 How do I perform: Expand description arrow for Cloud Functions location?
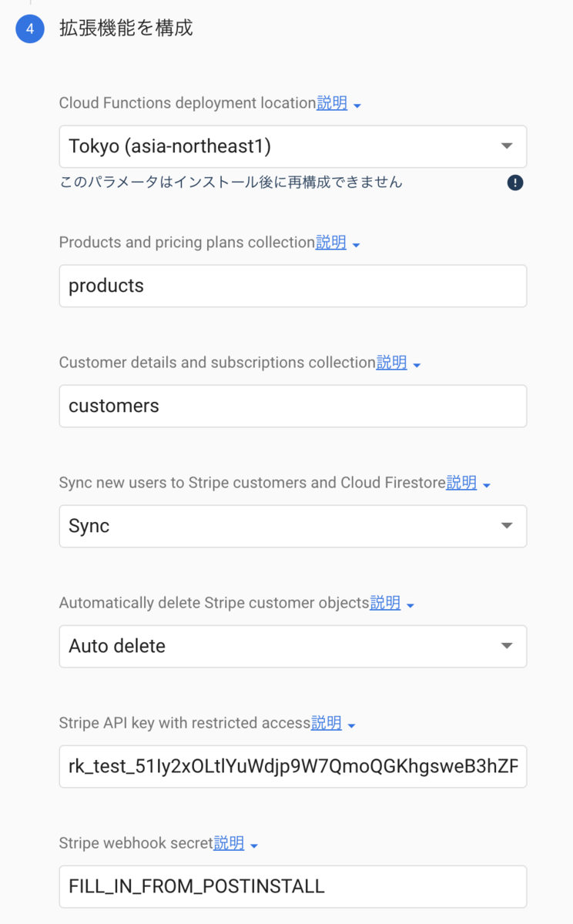[x=357, y=105]
